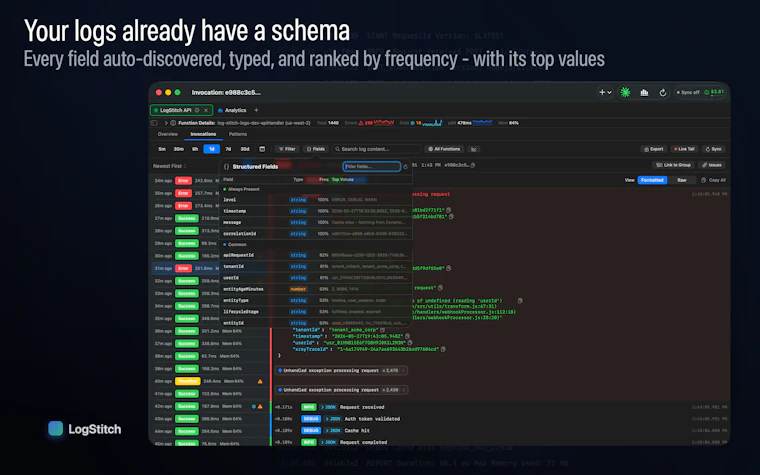Start Live Tail
Screen dimensions: 760x475
pyautogui.click(x=684, y=149)
